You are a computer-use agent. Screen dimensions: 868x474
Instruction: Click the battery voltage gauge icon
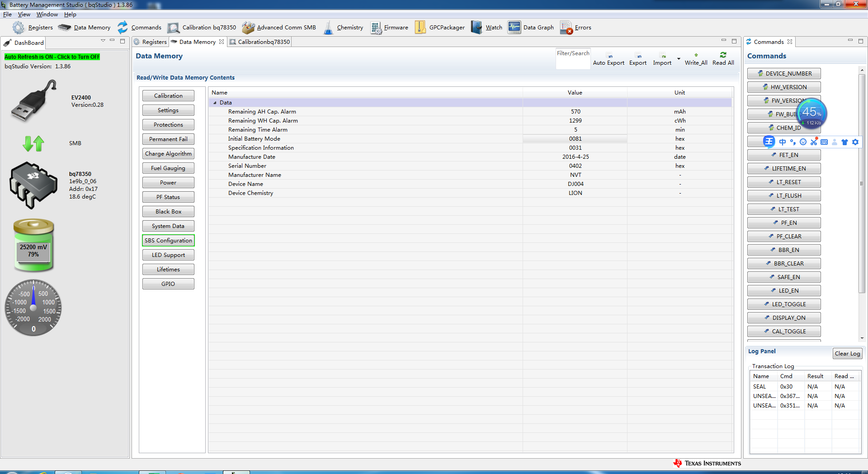tap(33, 245)
